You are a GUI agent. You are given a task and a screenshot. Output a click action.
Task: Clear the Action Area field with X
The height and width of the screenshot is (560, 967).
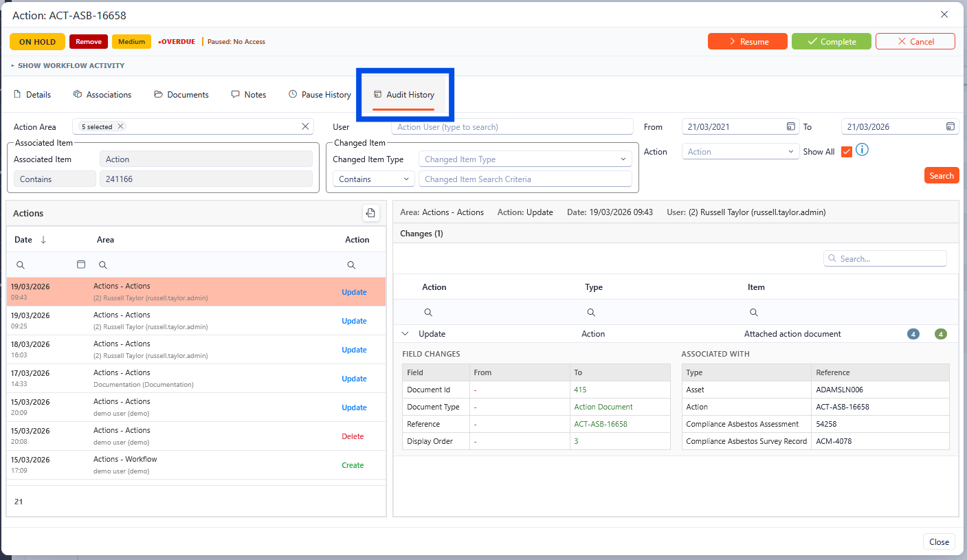(x=305, y=126)
